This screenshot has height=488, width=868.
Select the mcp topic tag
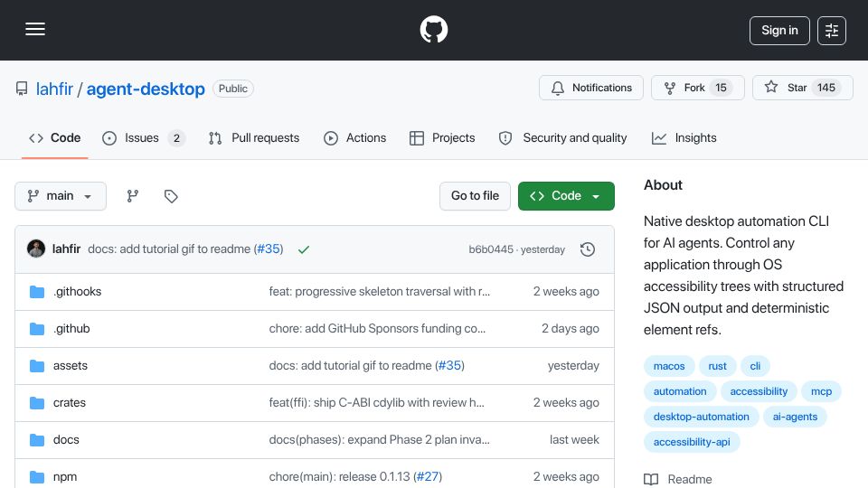(822, 391)
